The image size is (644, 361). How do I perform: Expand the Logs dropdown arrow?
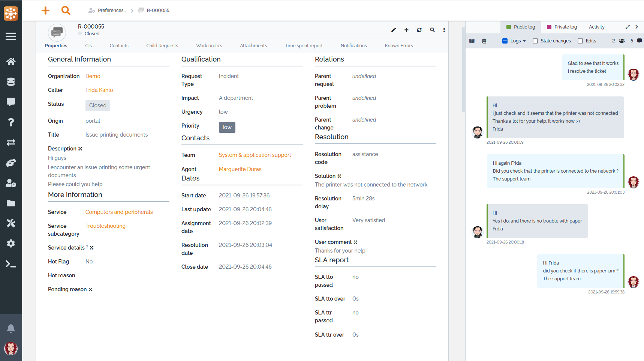pyautogui.click(x=524, y=41)
